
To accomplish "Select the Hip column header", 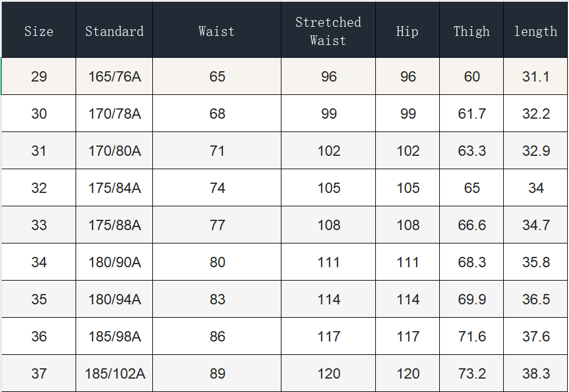I will (x=408, y=31).
